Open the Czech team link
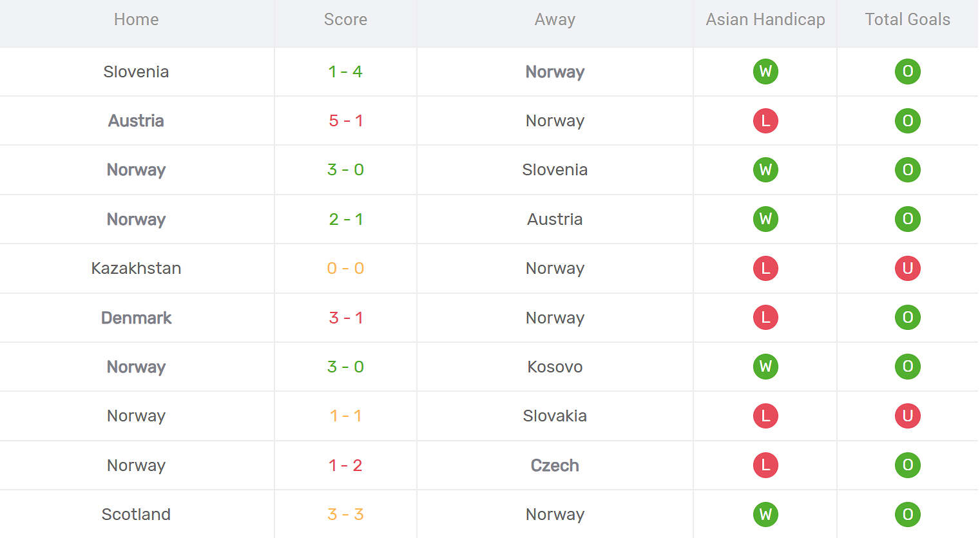 [x=555, y=465]
